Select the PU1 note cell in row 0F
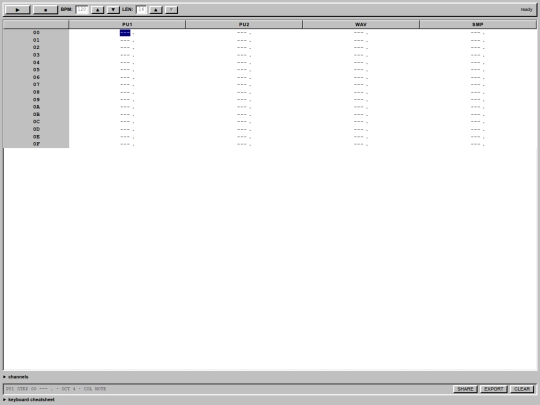Viewport: 540px width, 405px height. click(x=125, y=144)
